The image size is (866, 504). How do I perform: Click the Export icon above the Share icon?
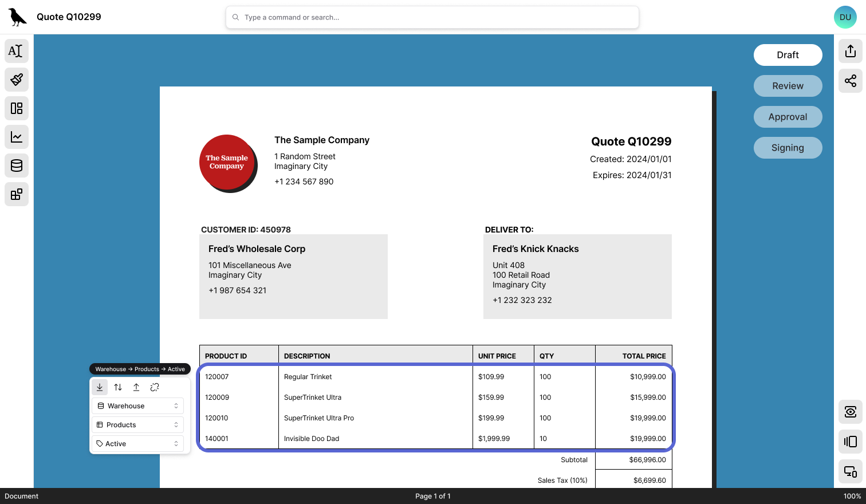[x=851, y=51]
